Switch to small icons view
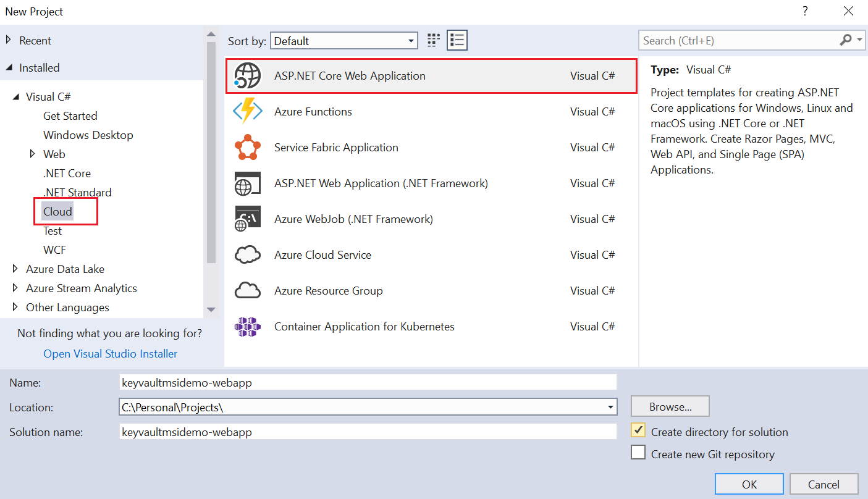This screenshot has width=868, height=499. coord(434,41)
